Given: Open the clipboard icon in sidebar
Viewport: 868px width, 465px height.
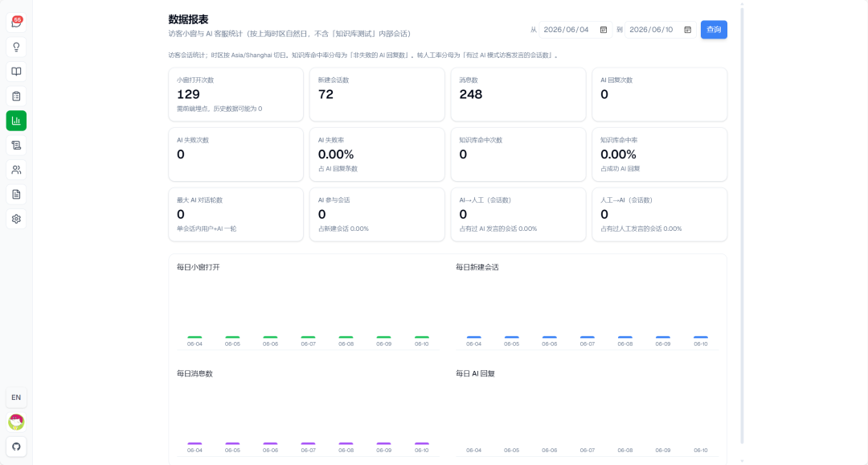Looking at the screenshot, I should 16,96.
